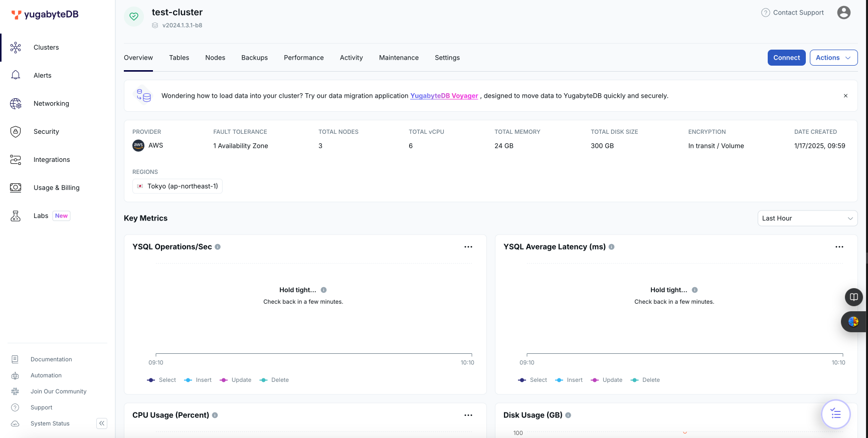This screenshot has height=438, width=868.
Task: Click the colorful round floating widget icon
Action: click(853, 322)
